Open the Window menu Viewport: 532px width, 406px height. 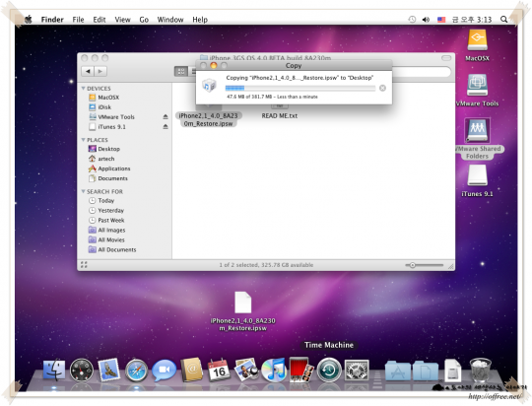tap(170, 20)
